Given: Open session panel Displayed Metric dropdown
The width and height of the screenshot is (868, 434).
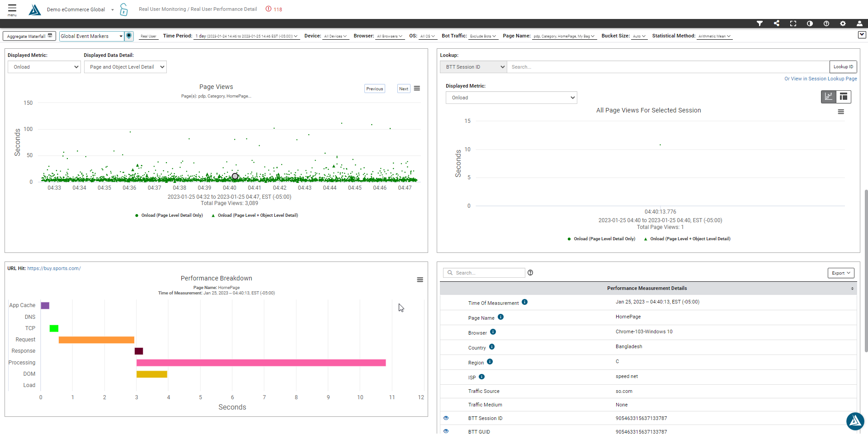Looking at the screenshot, I should [511, 98].
